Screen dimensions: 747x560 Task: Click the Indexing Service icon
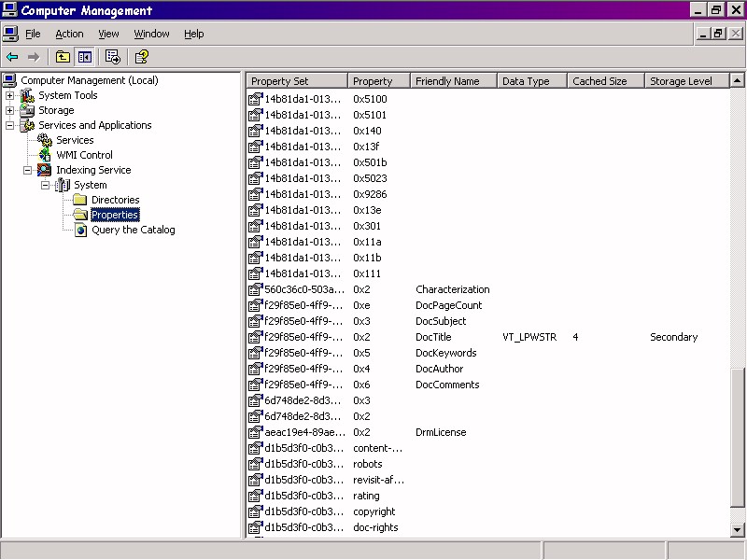pos(44,170)
